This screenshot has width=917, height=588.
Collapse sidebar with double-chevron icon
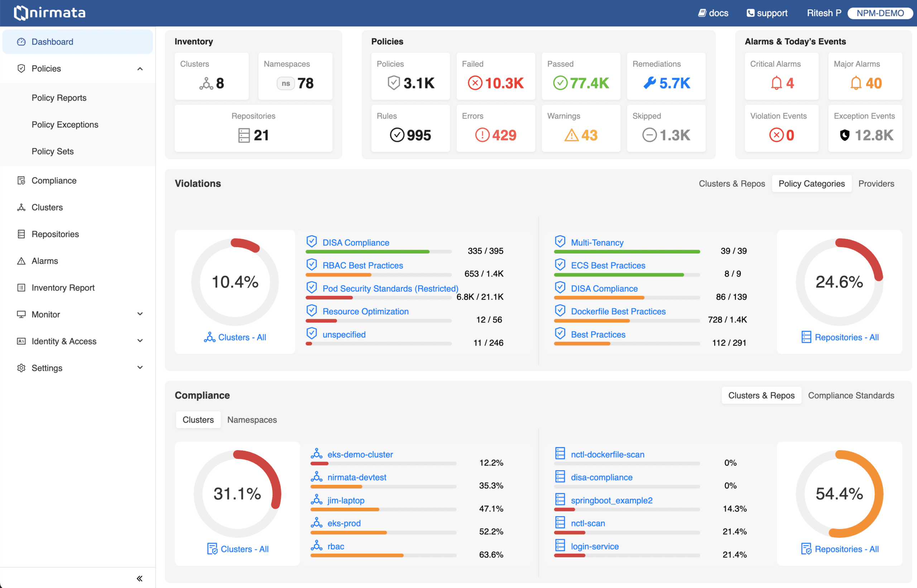coord(139,578)
